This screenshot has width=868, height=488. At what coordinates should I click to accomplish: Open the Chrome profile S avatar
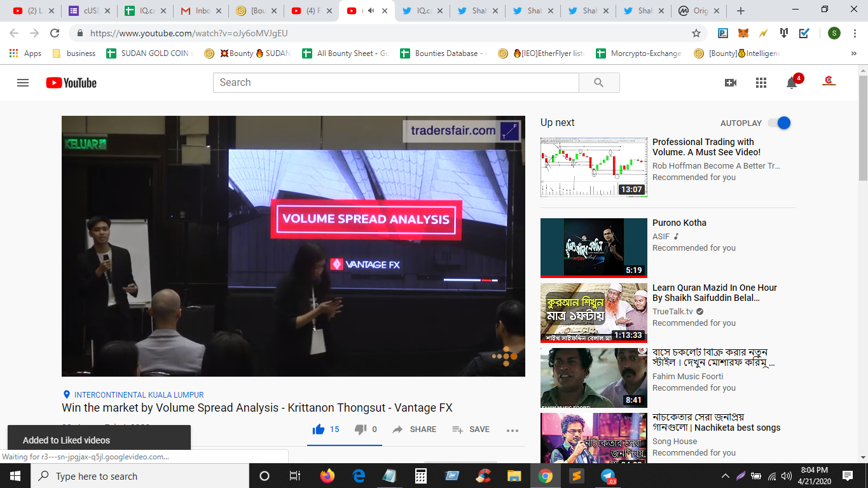[x=834, y=33]
